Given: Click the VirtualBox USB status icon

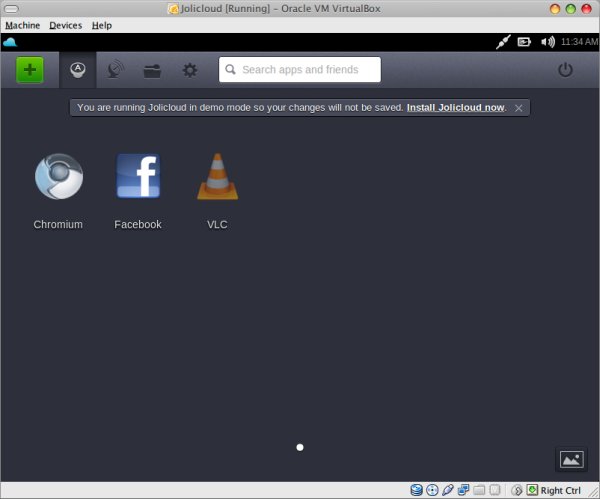Looking at the screenshot, I should click(448, 490).
